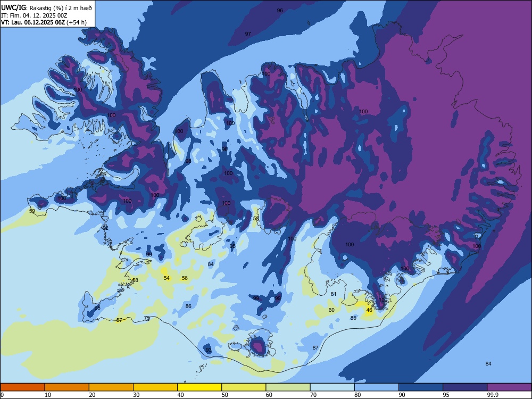Screen dimensions: 532x399
Task: Click the '93' humidity value on map
Action: coord(209,350)
